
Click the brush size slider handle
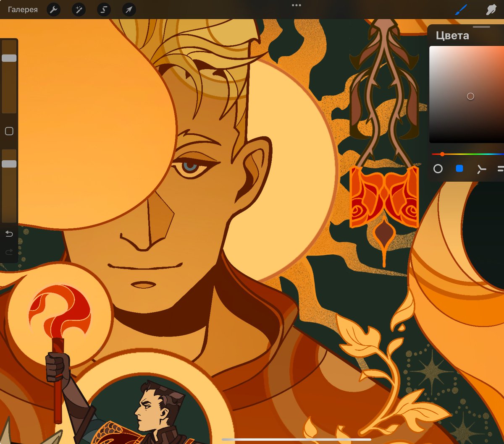point(9,58)
